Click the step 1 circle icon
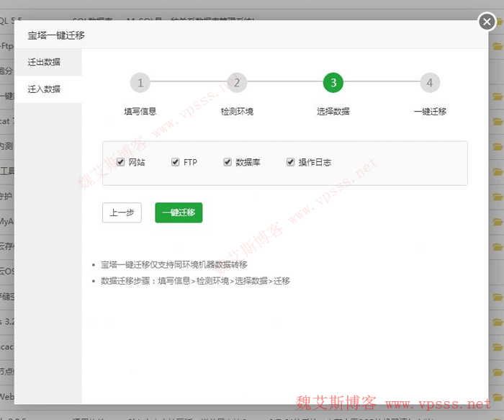This screenshot has height=420, width=504. pyautogui.click(x=140, y=83)
